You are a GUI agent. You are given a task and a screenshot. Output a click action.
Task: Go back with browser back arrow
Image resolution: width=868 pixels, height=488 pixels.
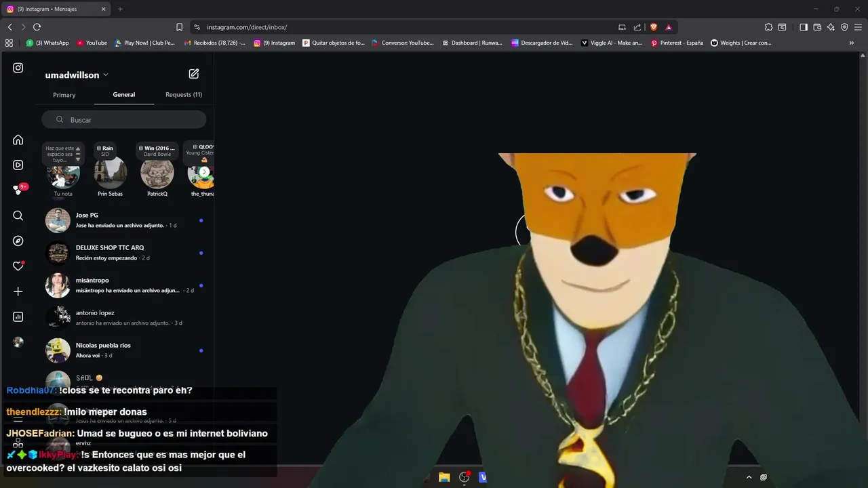pos(10,27)
